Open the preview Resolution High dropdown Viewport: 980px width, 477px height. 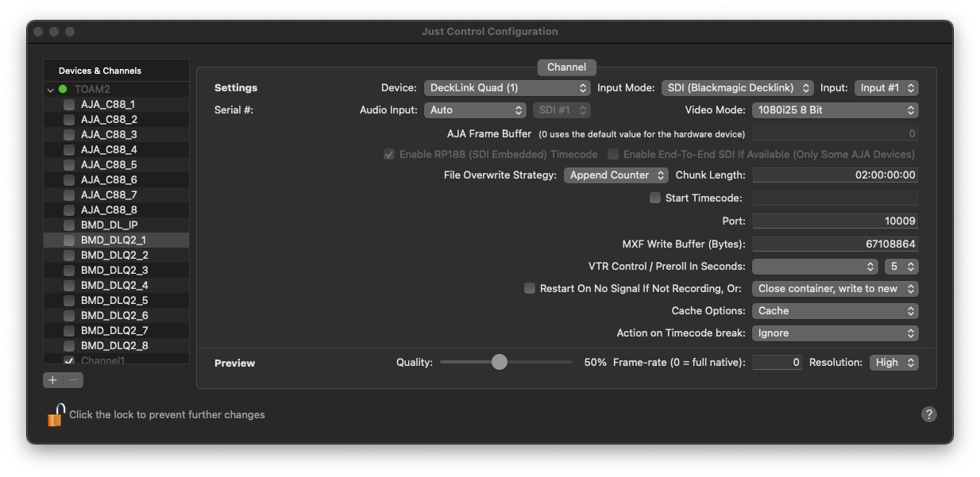[x=894, y=363]
